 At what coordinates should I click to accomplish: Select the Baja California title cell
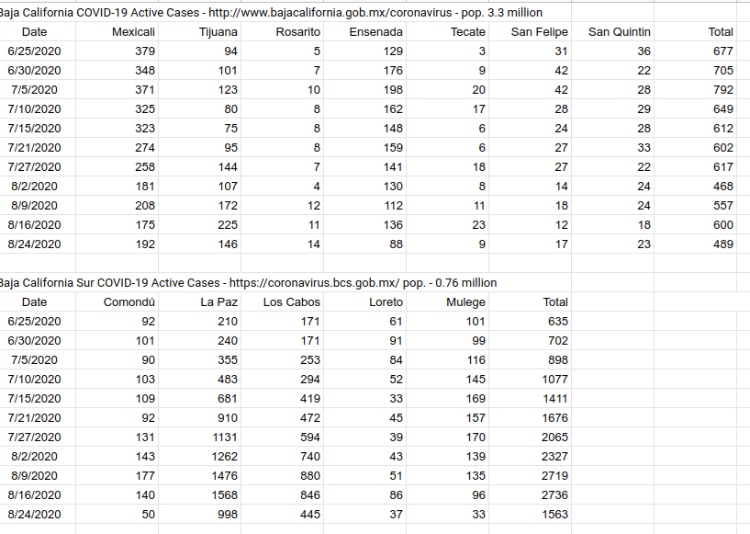(270, 12)
